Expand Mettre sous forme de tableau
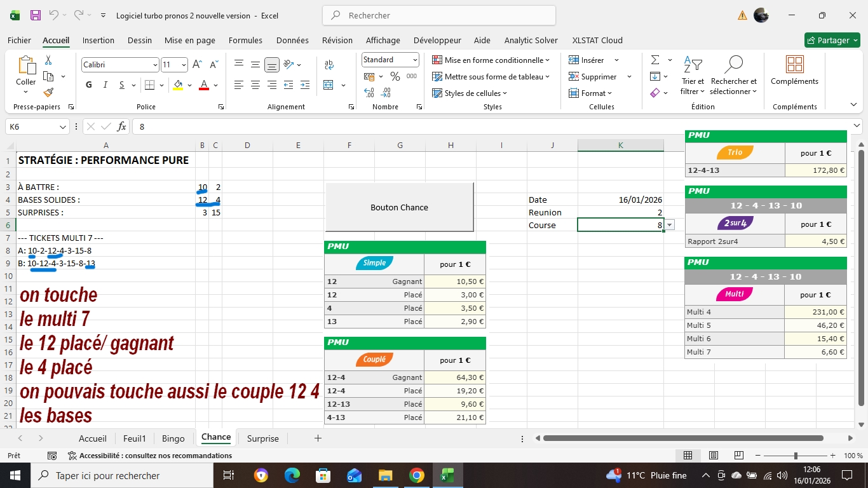The width and height of the screenshot is (868, 488). [491, 76]
